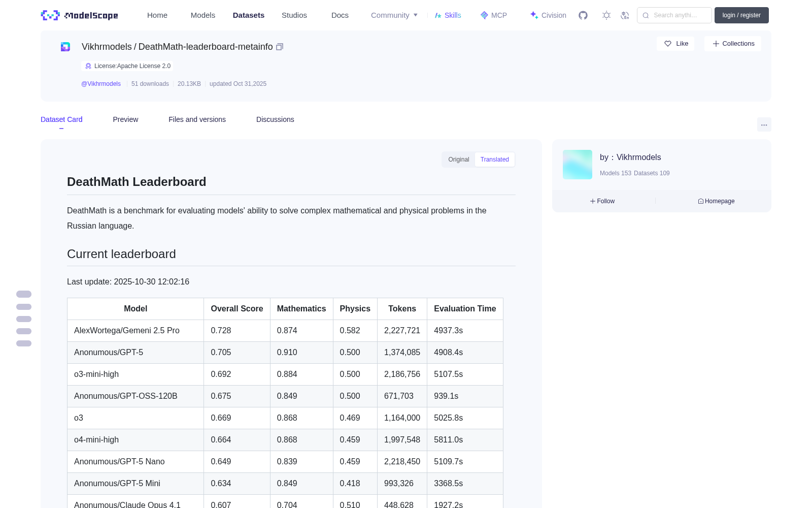Click the search input field
The width and height of the screenshot is (812, 508).
674,15
